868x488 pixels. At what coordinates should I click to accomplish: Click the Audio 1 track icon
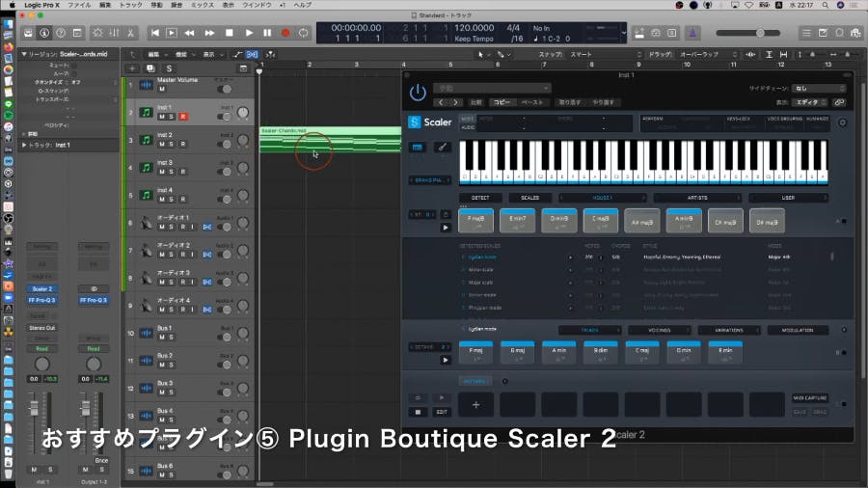[147, 223]
